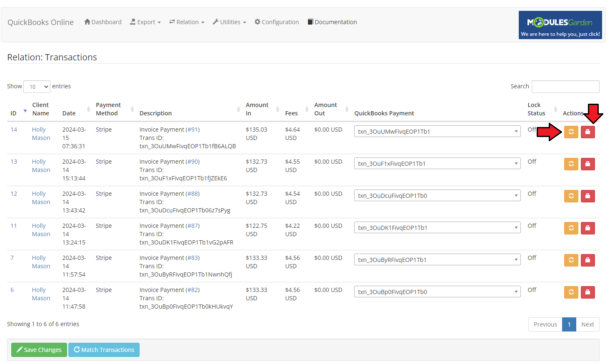Click the red lock icon for transaction 6

pos(587,292)
